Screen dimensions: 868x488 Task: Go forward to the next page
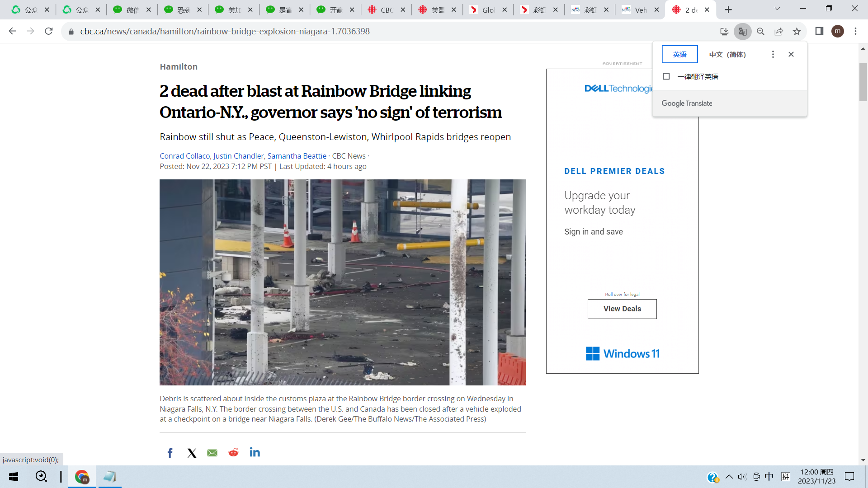tap(30, 31)
